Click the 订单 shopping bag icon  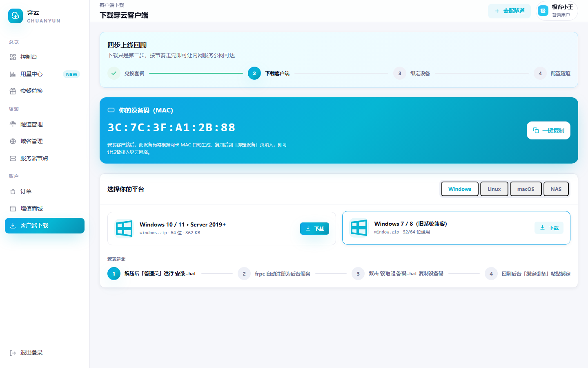13,191
